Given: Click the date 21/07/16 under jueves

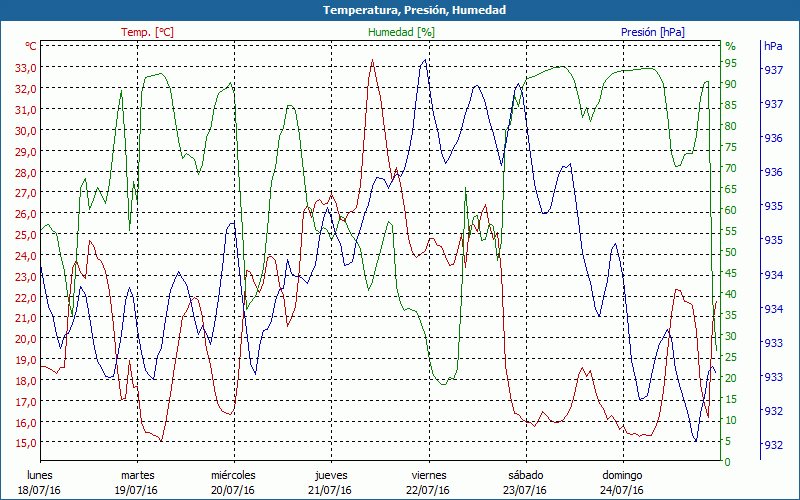Looking at the screenshot, I should (331, 490).
